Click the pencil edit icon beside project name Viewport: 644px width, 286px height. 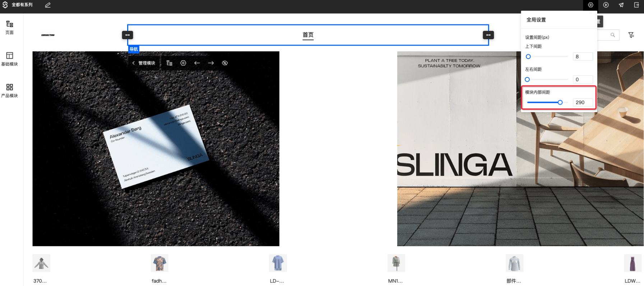pos(48,5)
